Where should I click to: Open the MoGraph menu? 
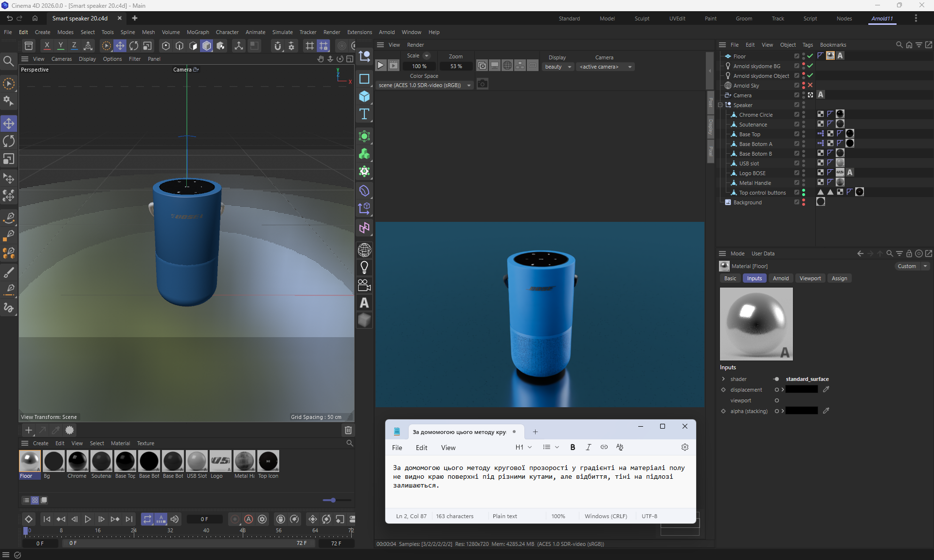point(198,32)
